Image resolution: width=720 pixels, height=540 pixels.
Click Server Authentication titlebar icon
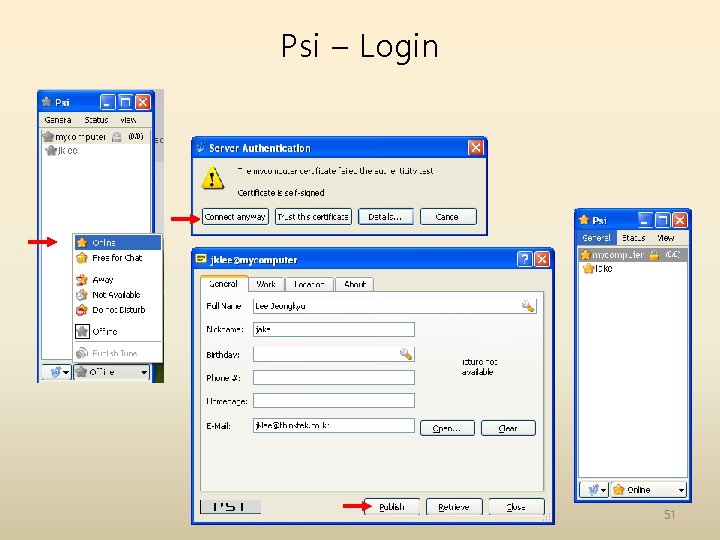201,147
